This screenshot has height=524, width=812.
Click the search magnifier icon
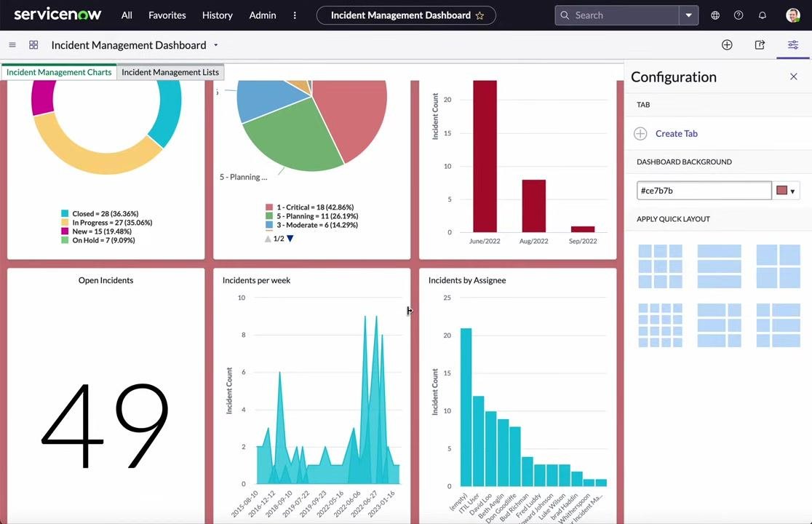[x=565, y=15]
